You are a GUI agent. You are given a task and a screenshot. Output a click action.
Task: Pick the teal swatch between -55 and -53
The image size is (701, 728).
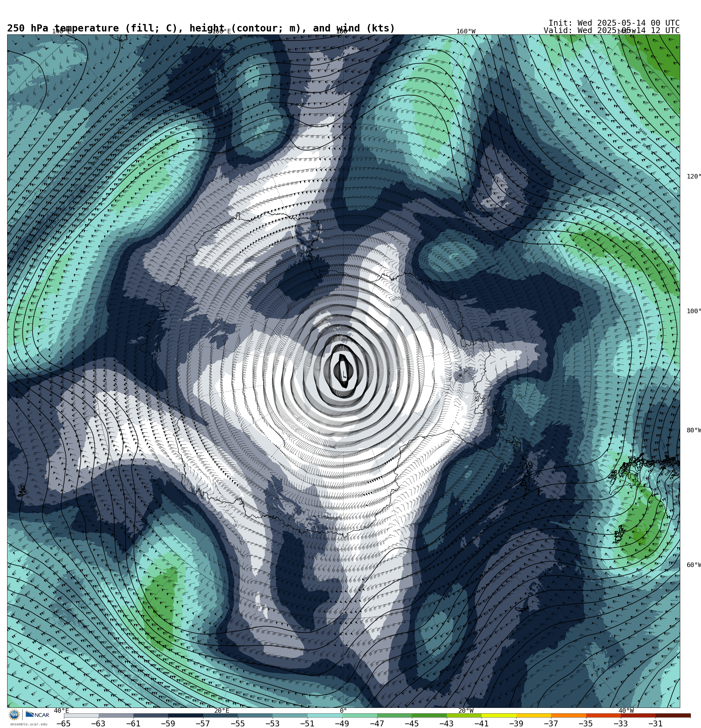[255, 715]
